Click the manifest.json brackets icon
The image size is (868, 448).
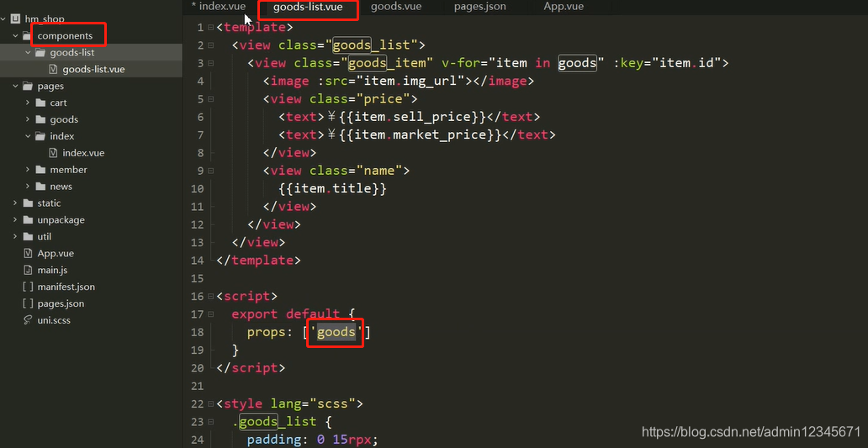(28, 287)
